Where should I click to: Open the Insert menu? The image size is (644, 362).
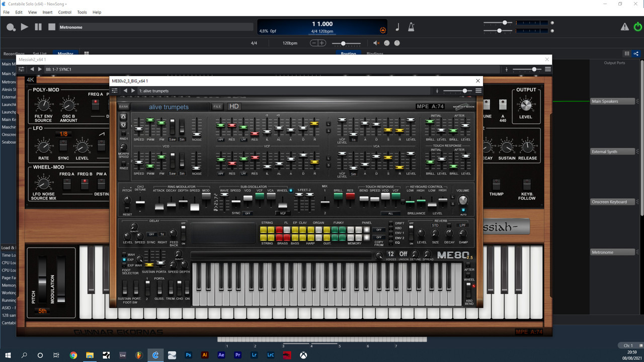tap(47, 12)
